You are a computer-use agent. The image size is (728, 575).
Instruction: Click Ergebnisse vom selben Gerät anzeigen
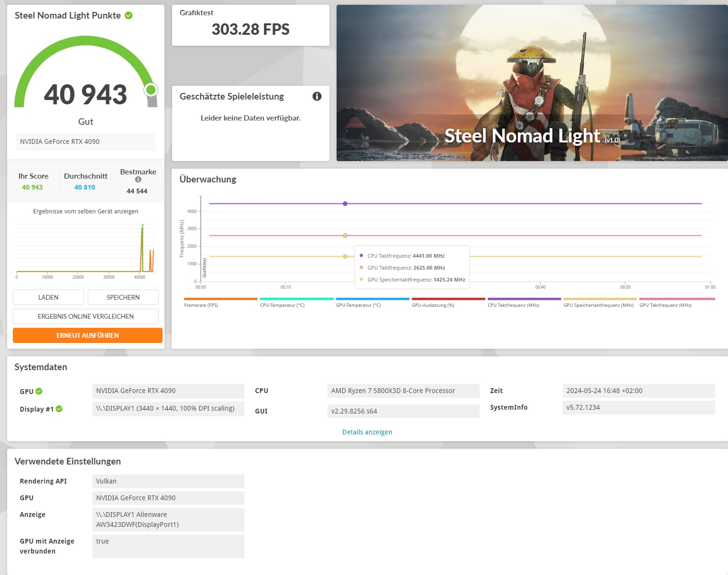coord(86,211)
